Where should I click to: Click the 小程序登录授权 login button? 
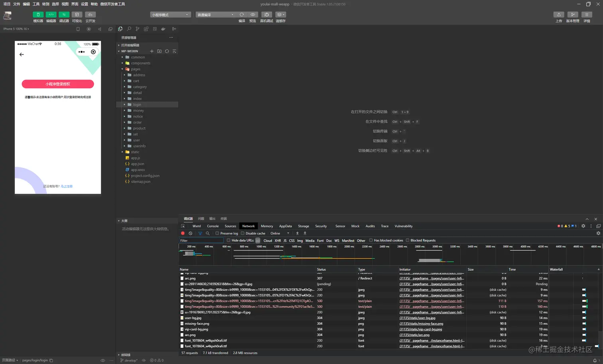pos(58,84)
